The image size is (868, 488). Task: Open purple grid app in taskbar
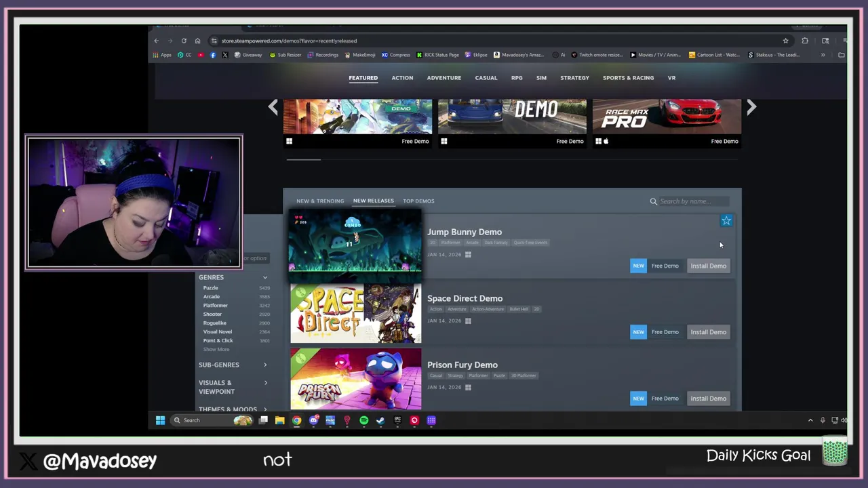[x=431, y=420]
